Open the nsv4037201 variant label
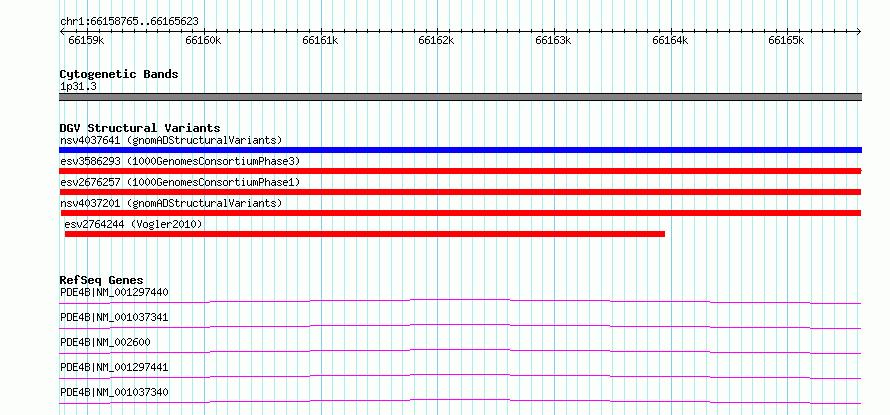The height and width of the screenshot is (415, 890). coord(171,203)
